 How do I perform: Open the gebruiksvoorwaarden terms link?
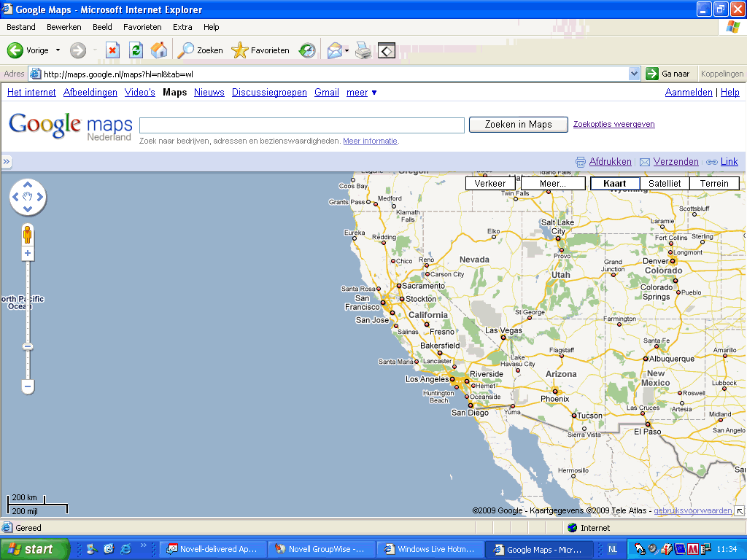point(693,510)
